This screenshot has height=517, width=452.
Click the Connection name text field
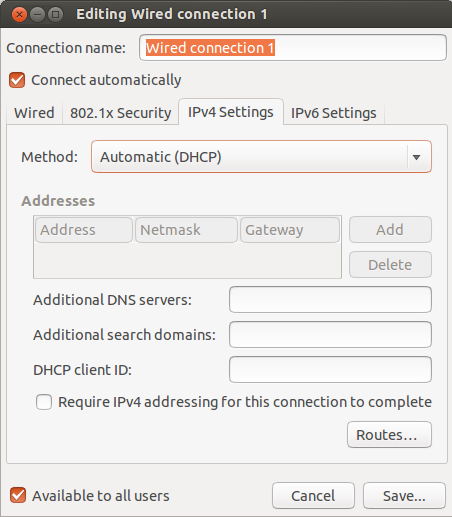293,48
